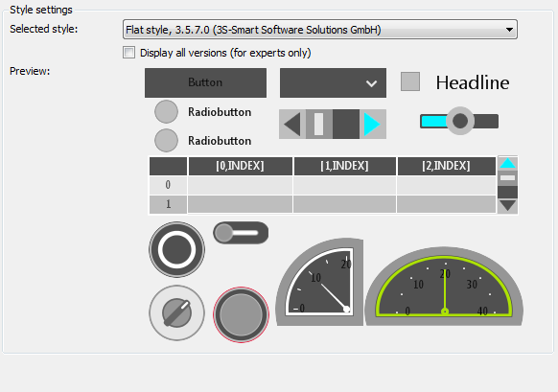558x392 pixels.
Task: Click the down arrow in table scrollbar
Action: (x=507, y=206)
